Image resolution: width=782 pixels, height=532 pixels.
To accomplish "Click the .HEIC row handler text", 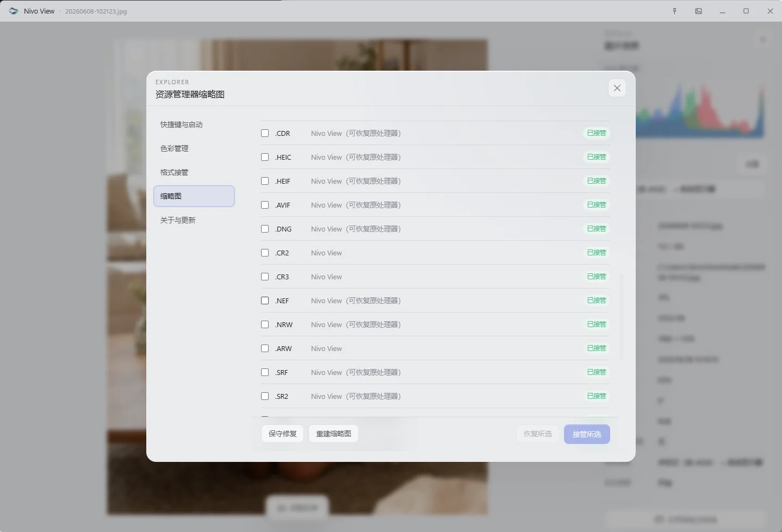I will click(x=356, y=157).
